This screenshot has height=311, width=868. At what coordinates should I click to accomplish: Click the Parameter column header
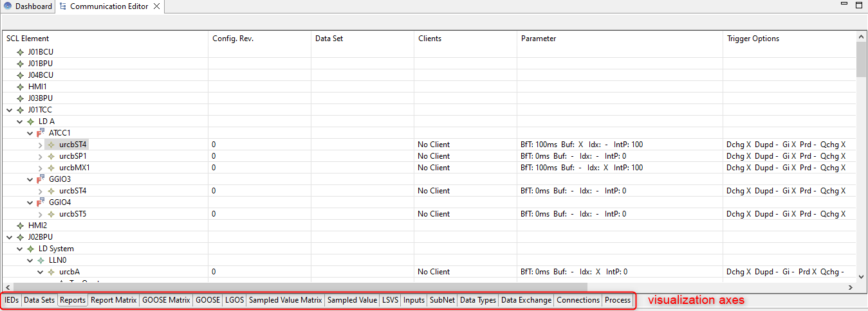tap(539, 39)
